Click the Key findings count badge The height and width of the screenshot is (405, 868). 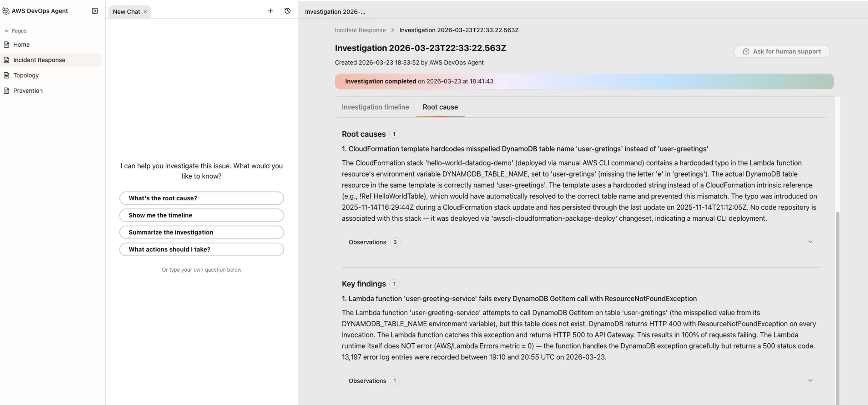[x=394, y=284]
